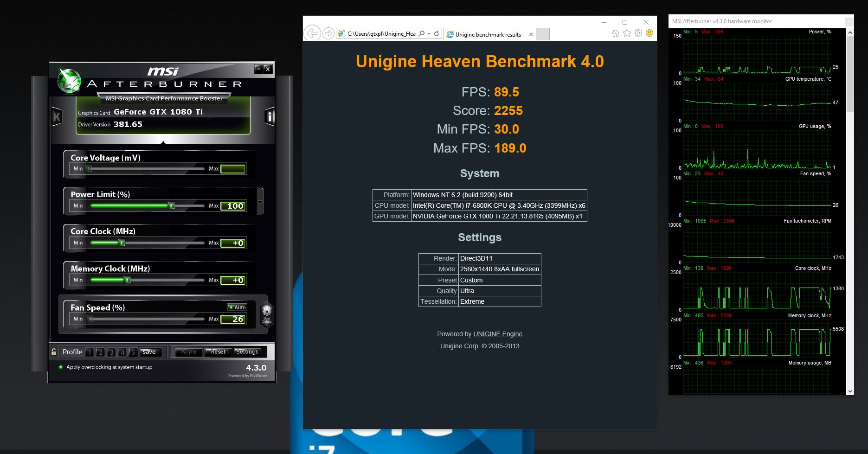Open Kombustor with the K side button
The image size is (868, 454).
[x=57, y=117]
